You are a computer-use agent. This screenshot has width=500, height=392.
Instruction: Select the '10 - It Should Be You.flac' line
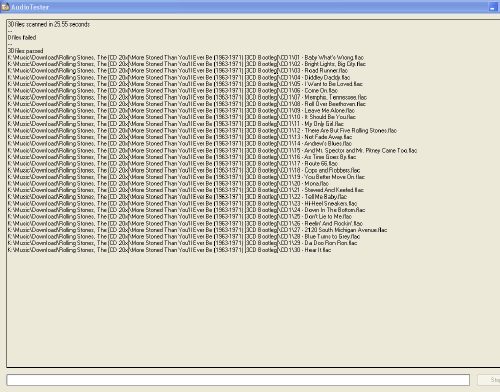click(182, 117)
